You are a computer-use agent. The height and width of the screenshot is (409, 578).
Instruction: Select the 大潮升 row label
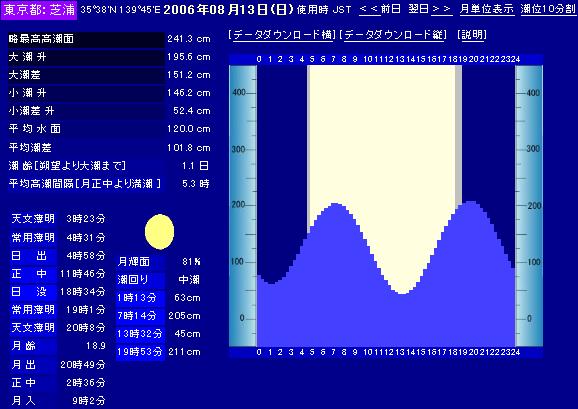tap(27, 57)
